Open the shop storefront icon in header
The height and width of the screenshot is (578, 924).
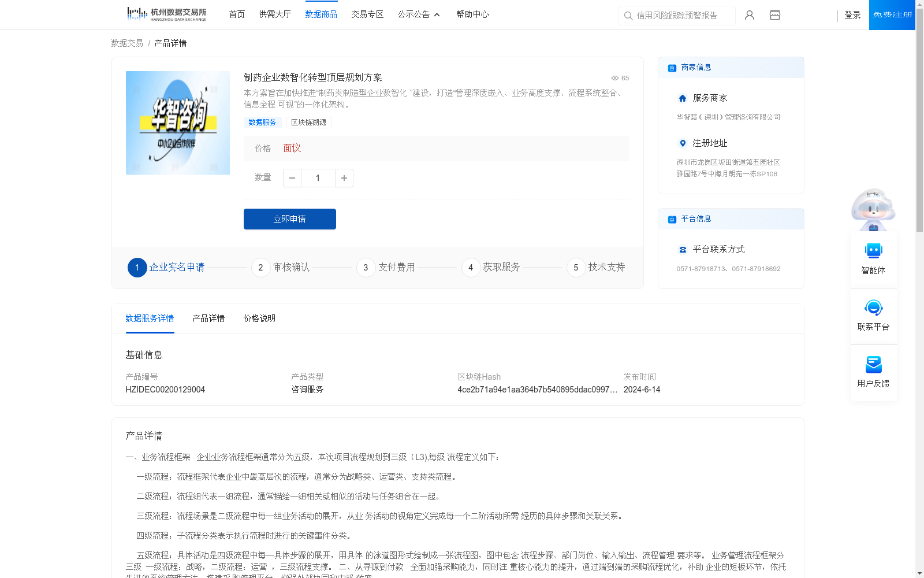(775, 15)
